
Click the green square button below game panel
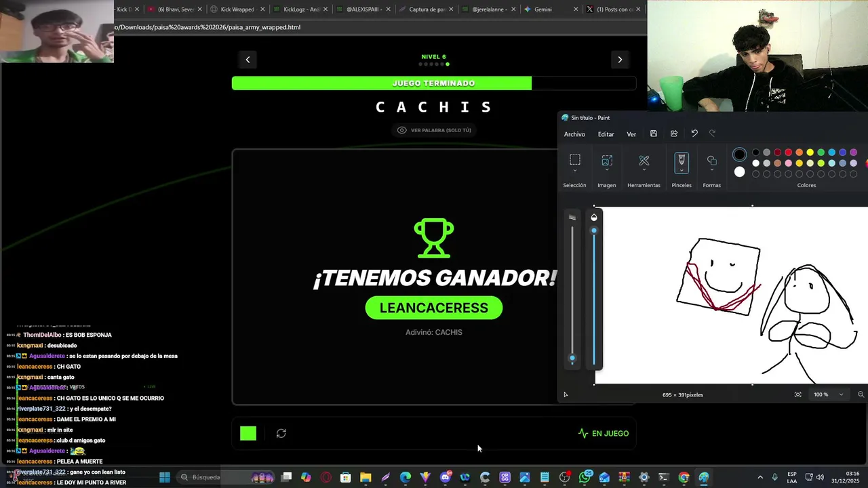point(248,433)
